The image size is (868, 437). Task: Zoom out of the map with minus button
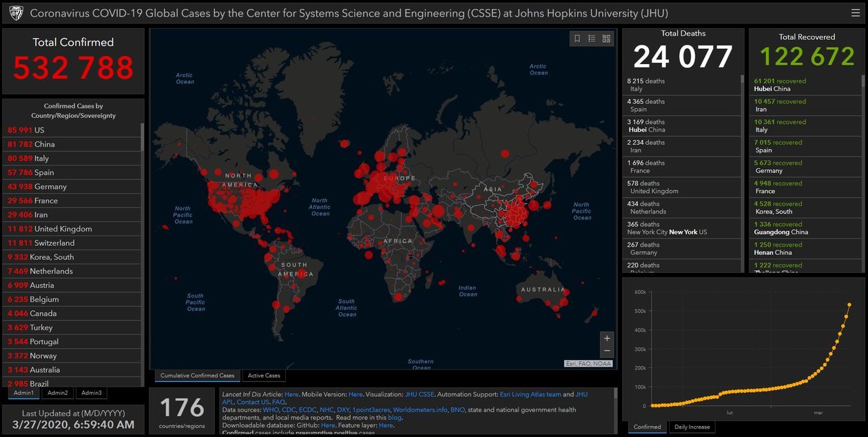tap(606, 352)
